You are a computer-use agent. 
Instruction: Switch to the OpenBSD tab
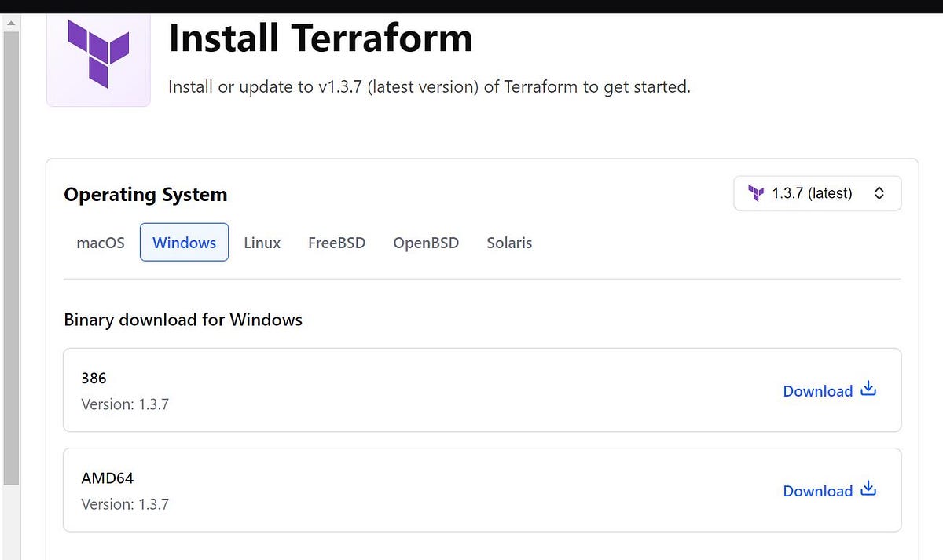coord(426,243)
